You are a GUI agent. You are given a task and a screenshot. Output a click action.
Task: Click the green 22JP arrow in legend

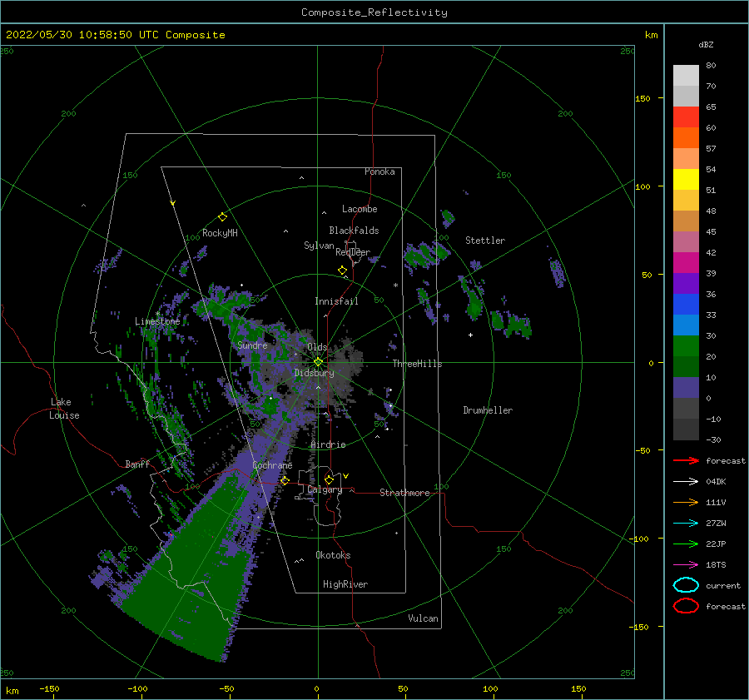[686, 544]
